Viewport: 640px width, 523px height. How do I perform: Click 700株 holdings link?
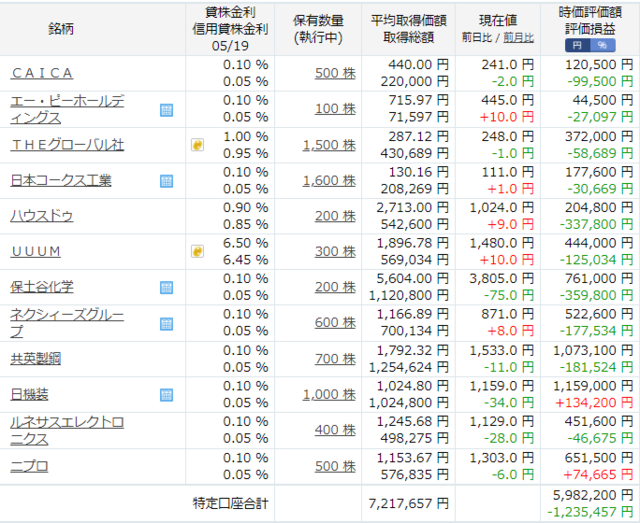point(335,359)
